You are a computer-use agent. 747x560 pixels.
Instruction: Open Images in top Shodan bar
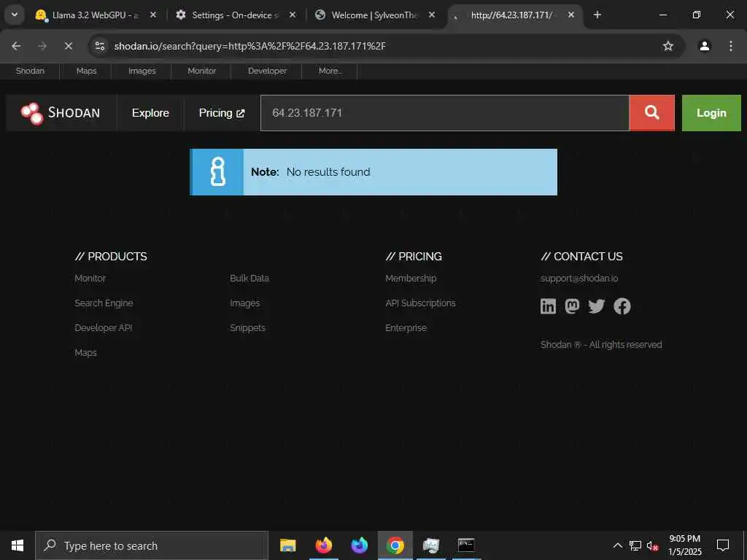click(x=142, y=71)
